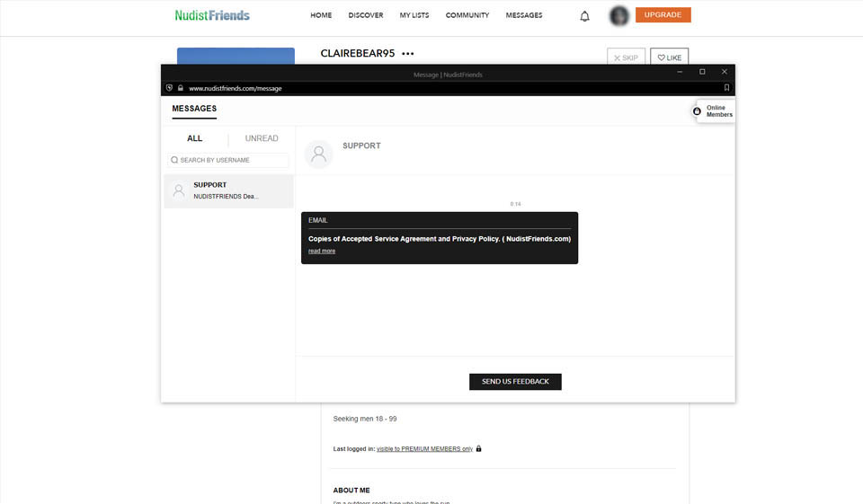Click the notification bell icon
This screenshot has height=504, width=863.
point(585,16)
